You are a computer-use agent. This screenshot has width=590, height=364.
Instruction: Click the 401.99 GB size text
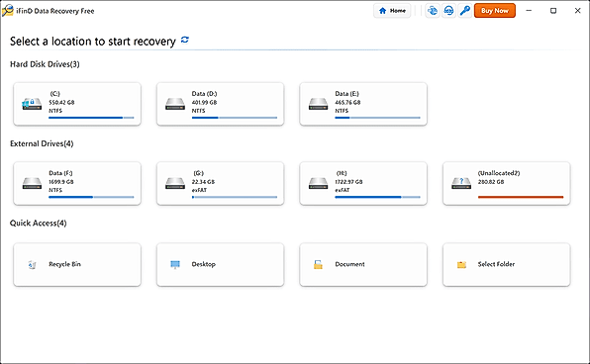click(x=204, y=102)
